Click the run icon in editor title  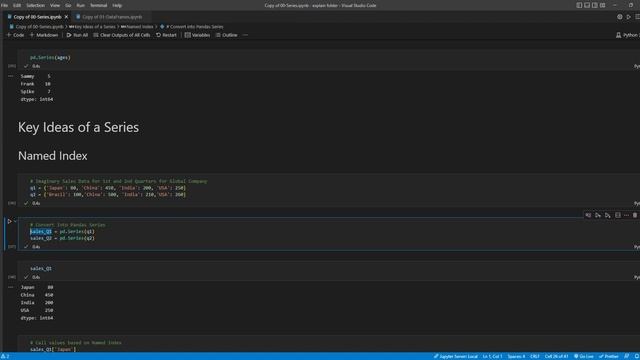tap(629, 17)
